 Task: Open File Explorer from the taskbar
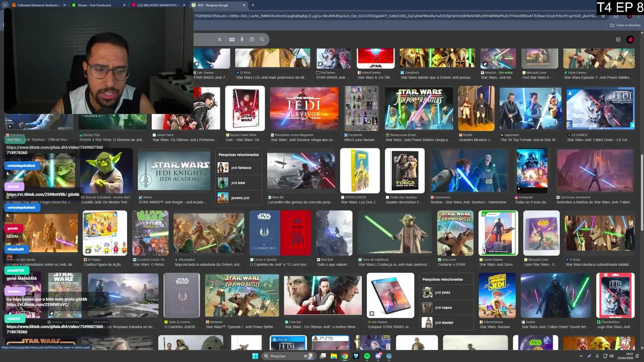334,356
